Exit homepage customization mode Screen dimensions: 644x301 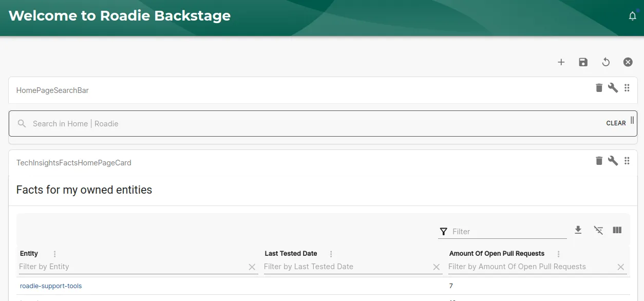pyautogui.click(x=628, y=62)
